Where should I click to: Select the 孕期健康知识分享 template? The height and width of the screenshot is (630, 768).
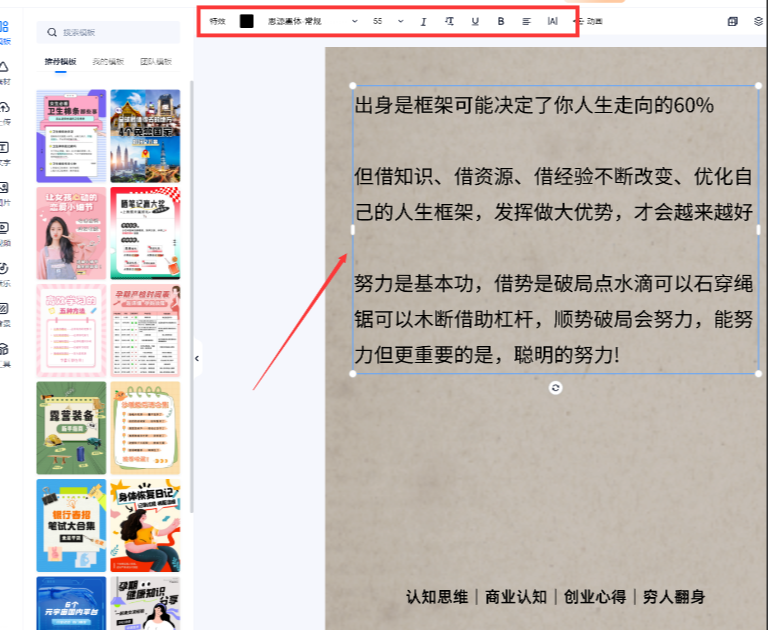click(145, 604)
